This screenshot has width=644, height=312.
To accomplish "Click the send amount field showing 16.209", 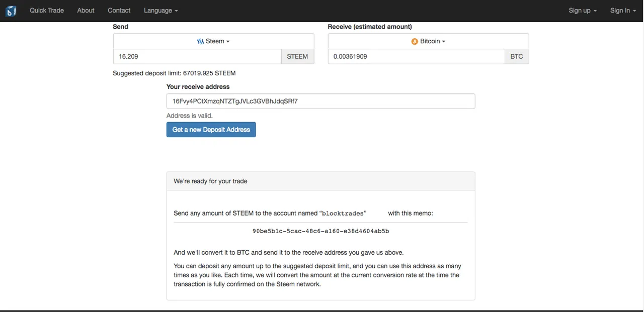I will [197, 56].
